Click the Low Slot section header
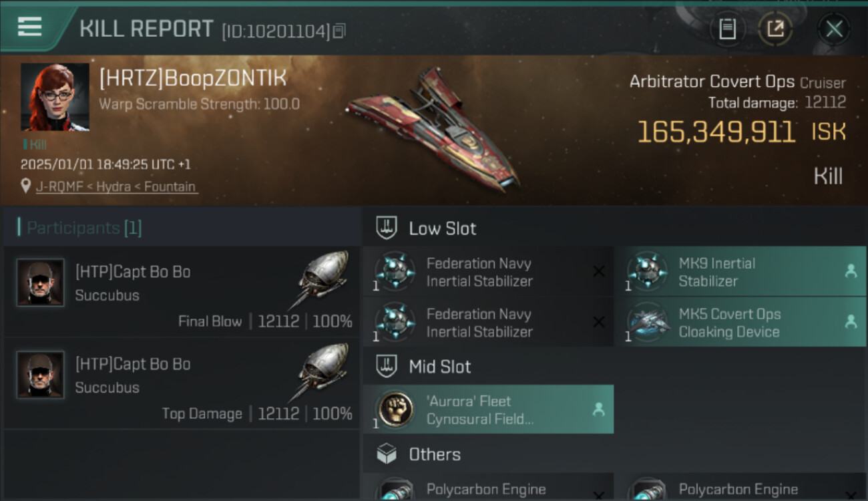Screen dimensions: 868x501 (x=442, y=228)
